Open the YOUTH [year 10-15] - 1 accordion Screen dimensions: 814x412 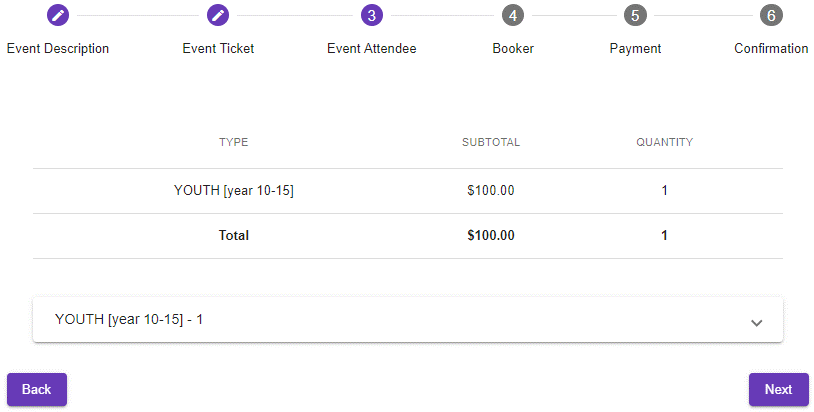[x=408, y=320]
